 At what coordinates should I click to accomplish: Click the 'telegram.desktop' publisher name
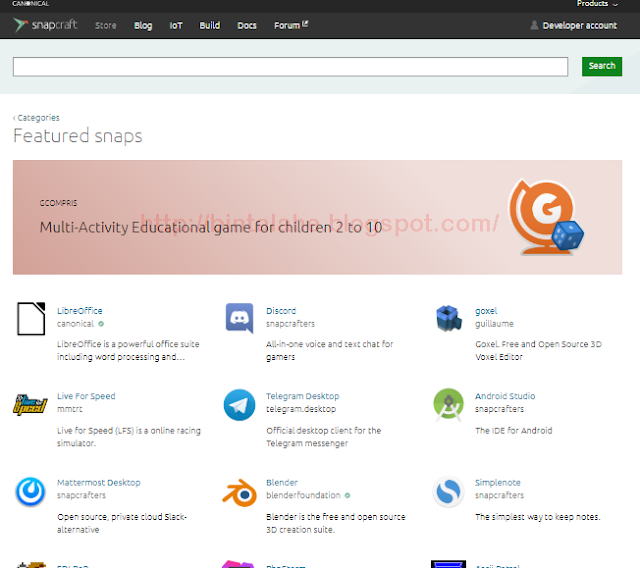301,409
